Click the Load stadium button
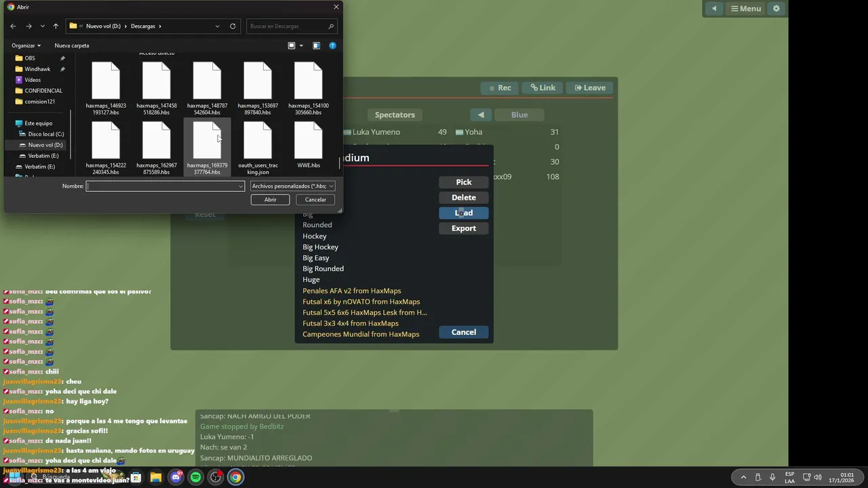The height and width of the screenshot is (488, 868). pos(464,213)
